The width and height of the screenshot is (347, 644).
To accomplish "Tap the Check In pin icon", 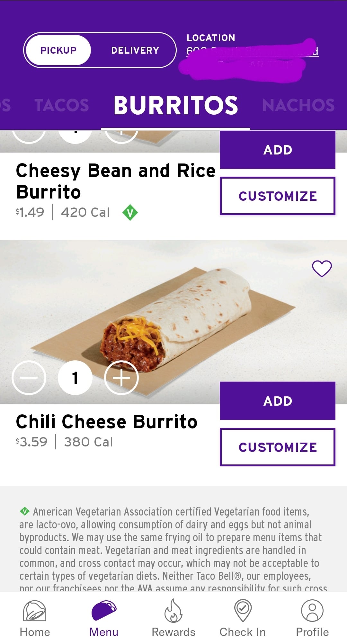I will click(243, 610).
